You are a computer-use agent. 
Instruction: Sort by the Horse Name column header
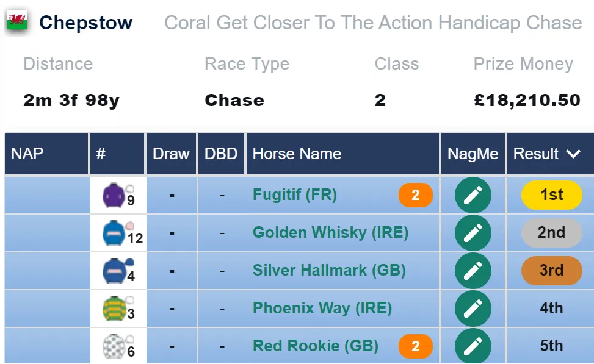(x=297, y=154)
